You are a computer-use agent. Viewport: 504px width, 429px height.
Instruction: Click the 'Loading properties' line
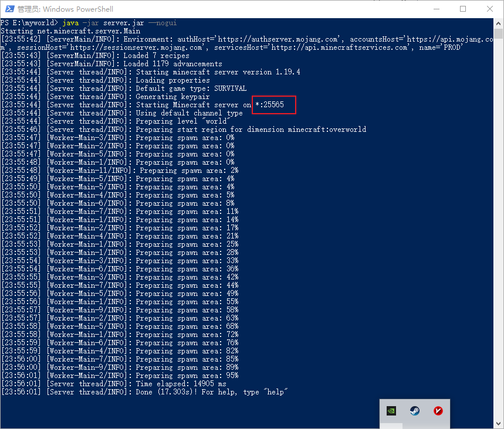[x=106, y=80]
